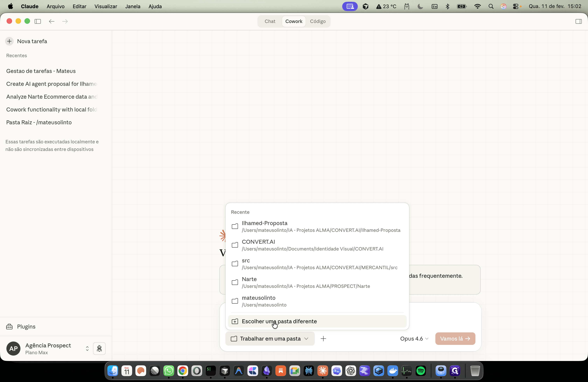Open the Analyze Narte Ecommerce data task
Viewport: 588px width, 382px height.
point(52,97)
